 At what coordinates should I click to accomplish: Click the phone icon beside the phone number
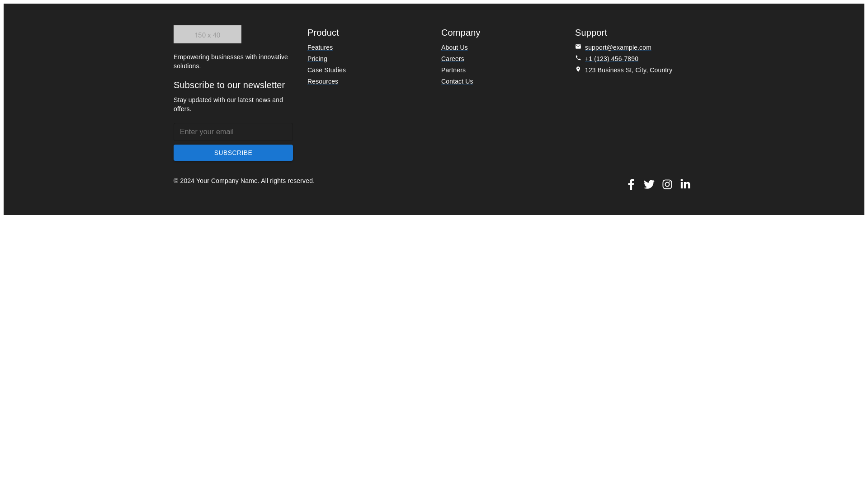click(578, 58)
